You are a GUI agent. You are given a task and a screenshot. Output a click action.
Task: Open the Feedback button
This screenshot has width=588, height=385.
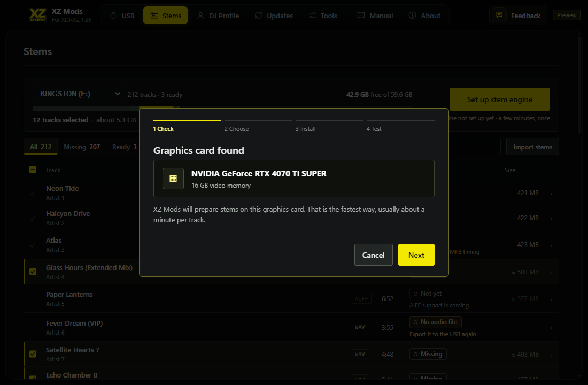point(518,16)
